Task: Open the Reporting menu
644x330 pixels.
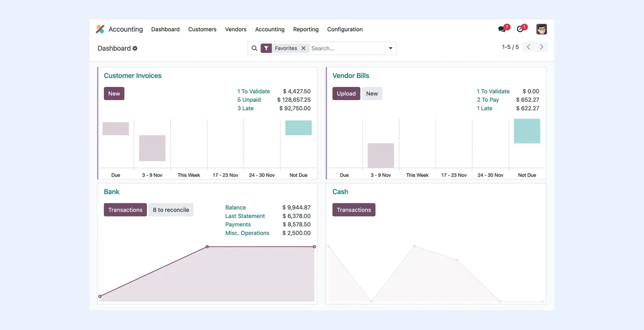Action: [306, 29]
